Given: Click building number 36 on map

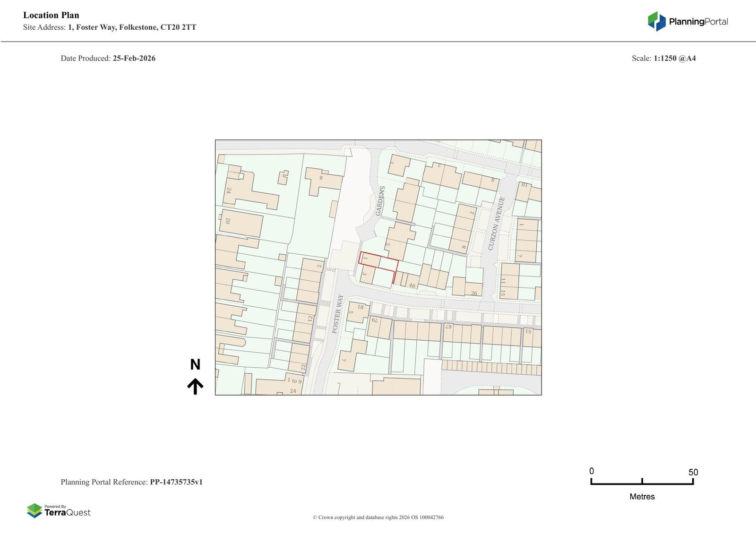Looking at the screenshot, I should click(474, 293).
